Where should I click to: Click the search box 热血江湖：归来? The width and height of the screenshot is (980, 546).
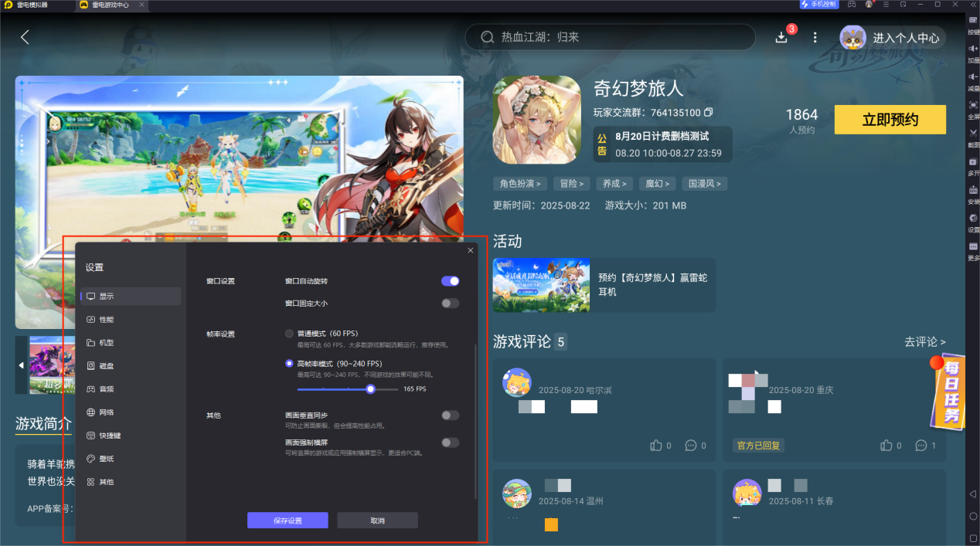[x=610, y=37]
